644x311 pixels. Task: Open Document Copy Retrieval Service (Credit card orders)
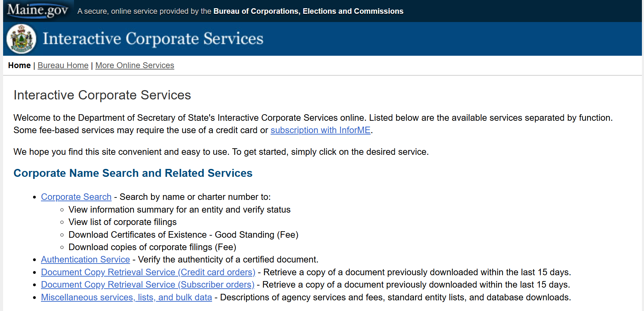point(148,272)
